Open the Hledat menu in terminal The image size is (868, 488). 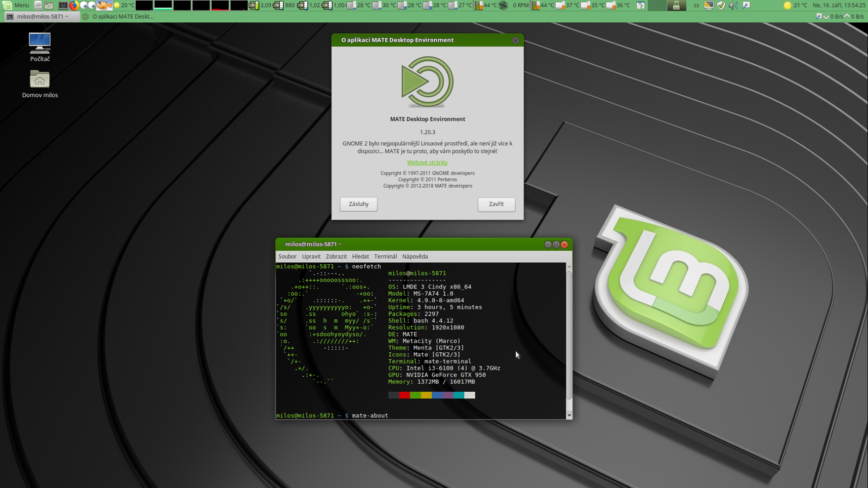pos(360,256)
